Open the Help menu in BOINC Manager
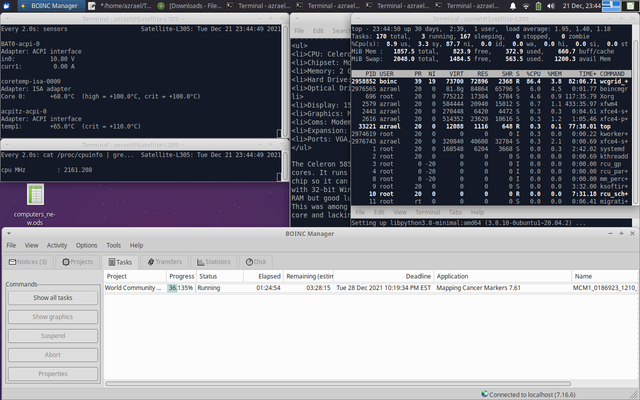Screen dimensions: 640x400 136,245
